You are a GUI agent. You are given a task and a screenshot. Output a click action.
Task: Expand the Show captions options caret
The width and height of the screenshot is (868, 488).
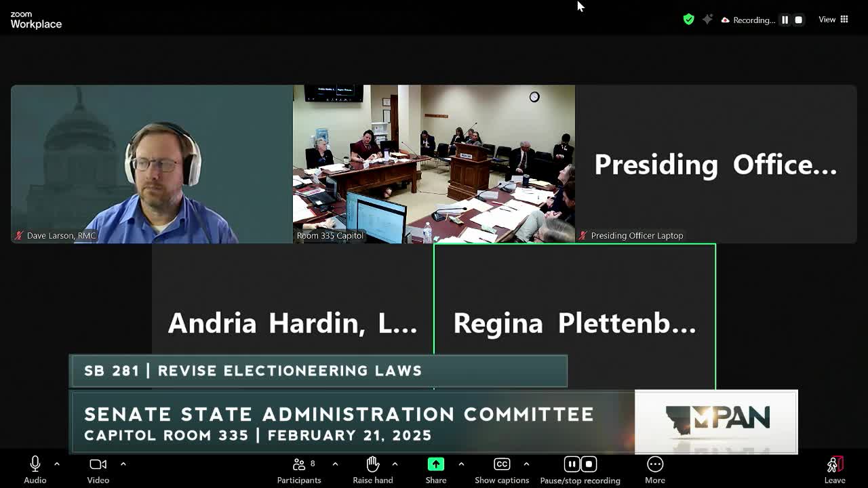(526, 464)
